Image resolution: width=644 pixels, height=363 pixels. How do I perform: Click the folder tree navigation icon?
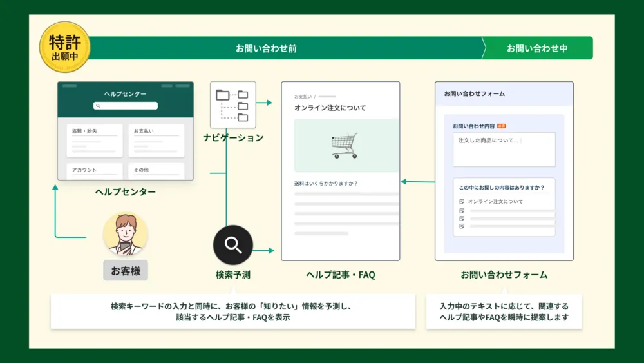(232, 105)
